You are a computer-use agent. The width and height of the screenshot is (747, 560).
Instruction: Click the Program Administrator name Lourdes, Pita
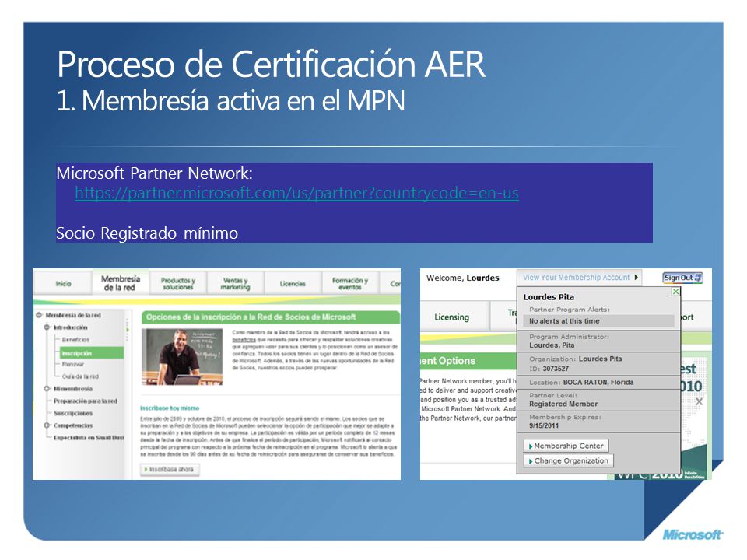tap(552, 345)
